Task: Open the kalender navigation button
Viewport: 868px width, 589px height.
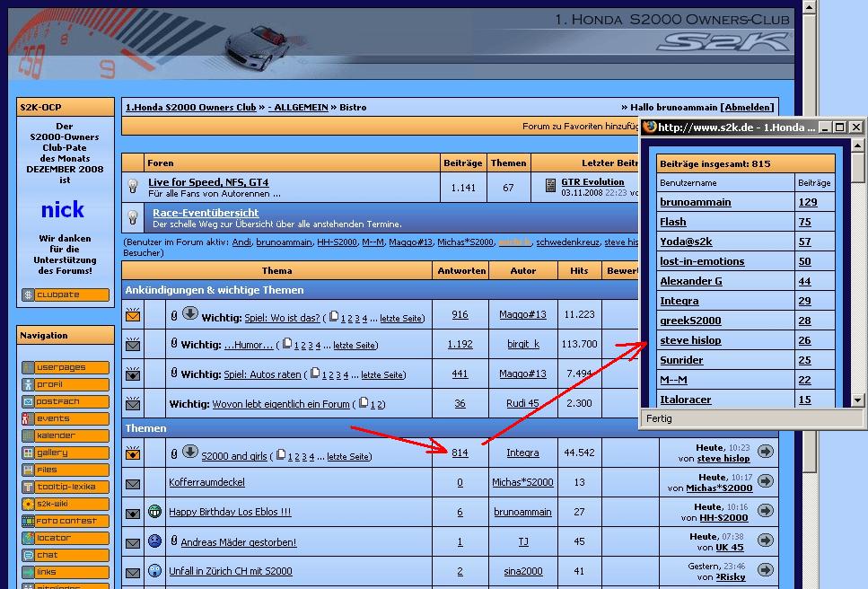Action: (x=66, y=435)
